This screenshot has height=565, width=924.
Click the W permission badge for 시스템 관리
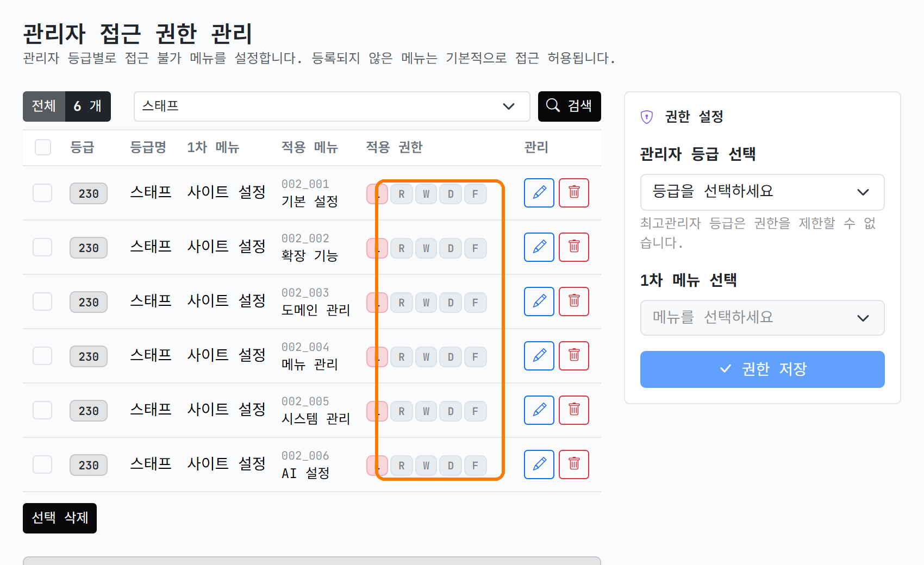(x=426, y=411)
